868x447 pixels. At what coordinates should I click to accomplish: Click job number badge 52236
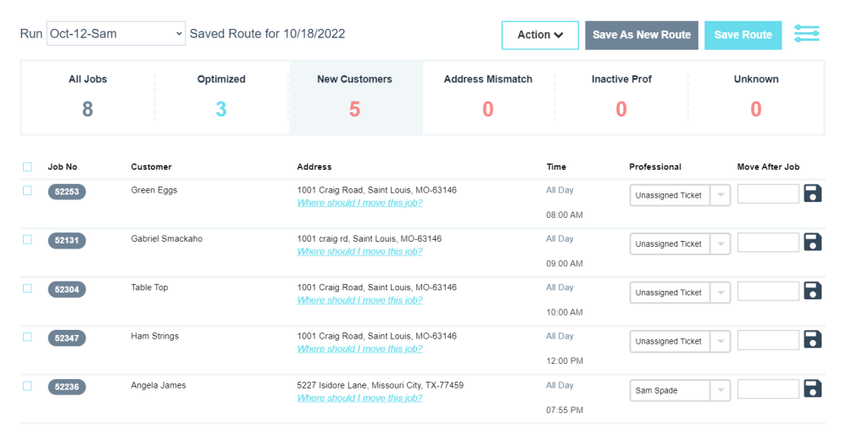click(x=67, y=387)
